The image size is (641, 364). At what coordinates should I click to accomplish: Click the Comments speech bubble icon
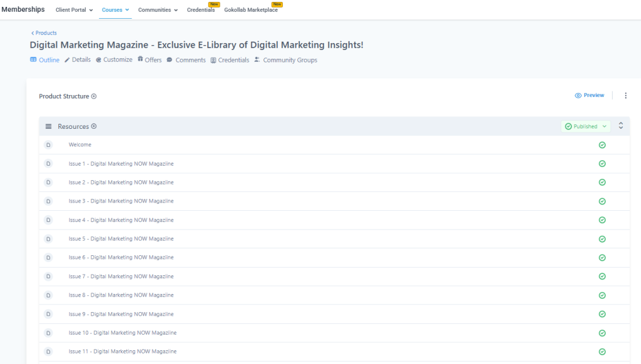[x=170, y=59]
